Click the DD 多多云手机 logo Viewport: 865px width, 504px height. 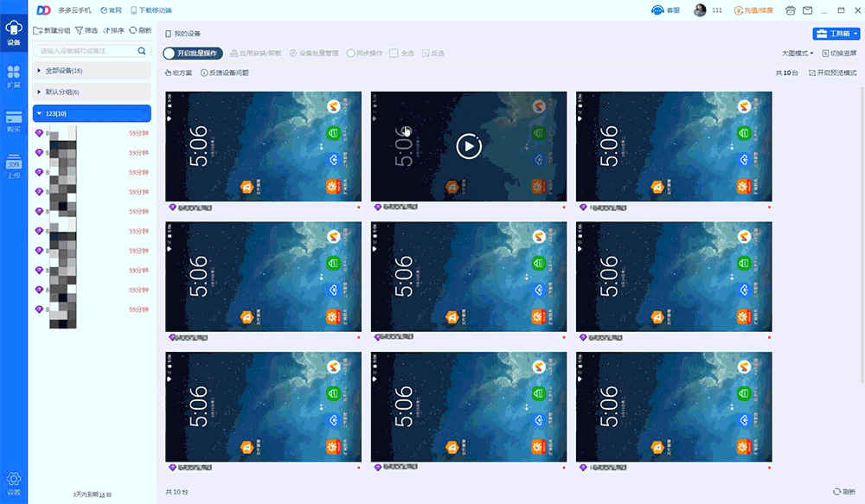(63, 10)
